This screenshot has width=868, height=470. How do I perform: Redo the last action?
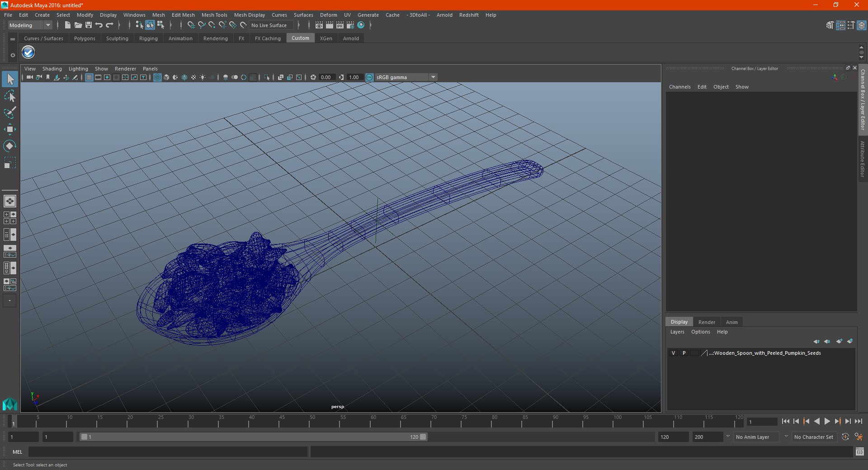coord(109,25)
